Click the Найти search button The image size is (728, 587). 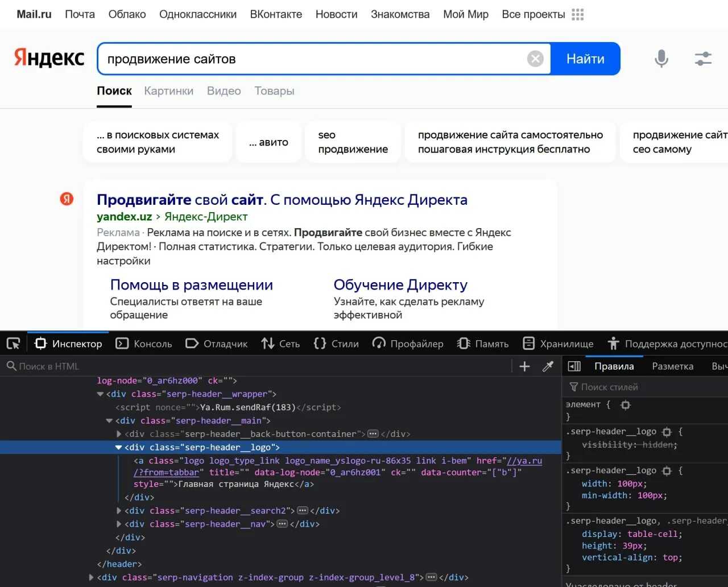[585, 59]
